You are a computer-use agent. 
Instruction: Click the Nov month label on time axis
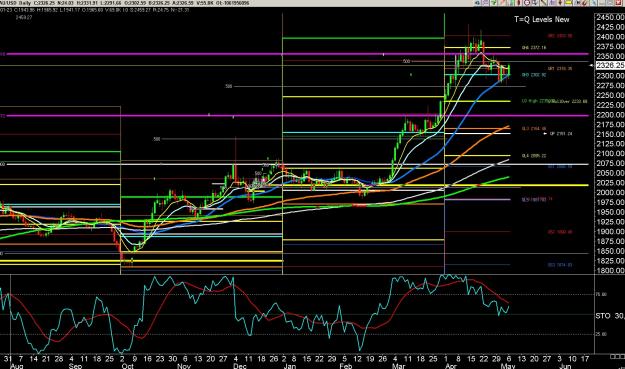coord(184,366)
